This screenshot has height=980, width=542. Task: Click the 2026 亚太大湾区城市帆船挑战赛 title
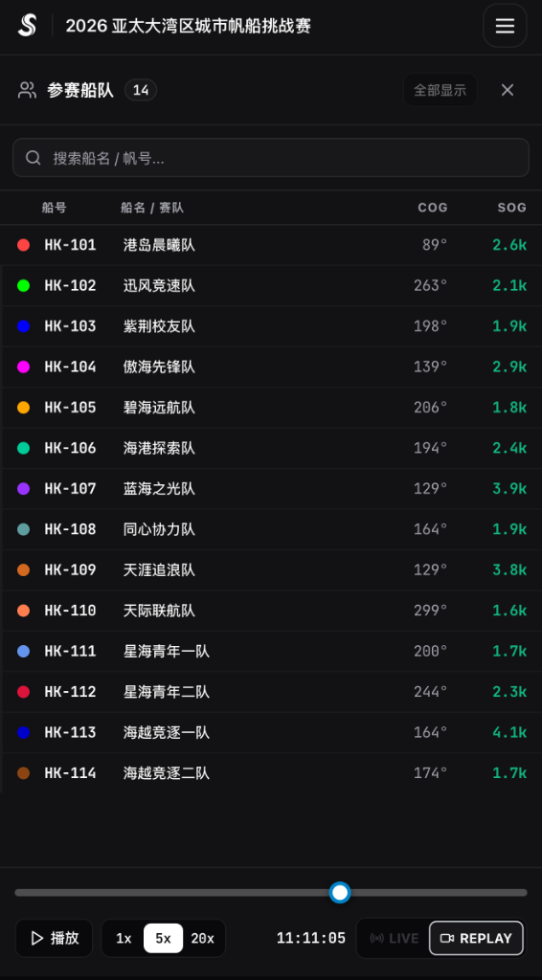point(189,26)
